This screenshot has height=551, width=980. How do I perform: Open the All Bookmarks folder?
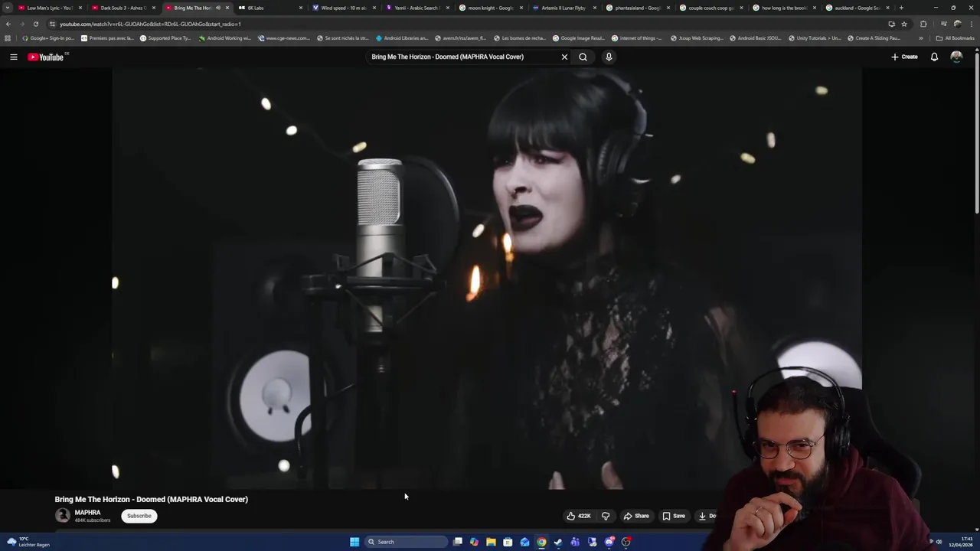pos(955,38)
